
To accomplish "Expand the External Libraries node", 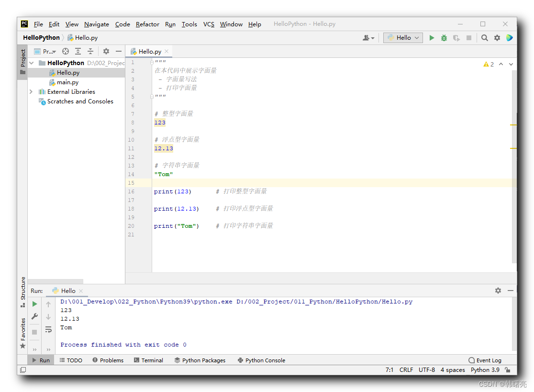I will point(31,91).
